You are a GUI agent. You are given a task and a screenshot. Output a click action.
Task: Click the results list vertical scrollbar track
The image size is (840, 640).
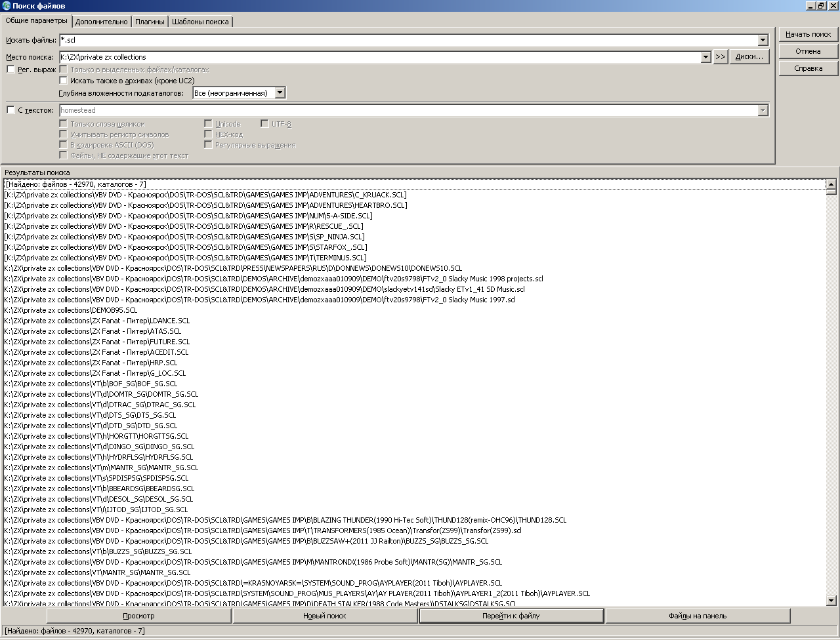pos(831,393)
